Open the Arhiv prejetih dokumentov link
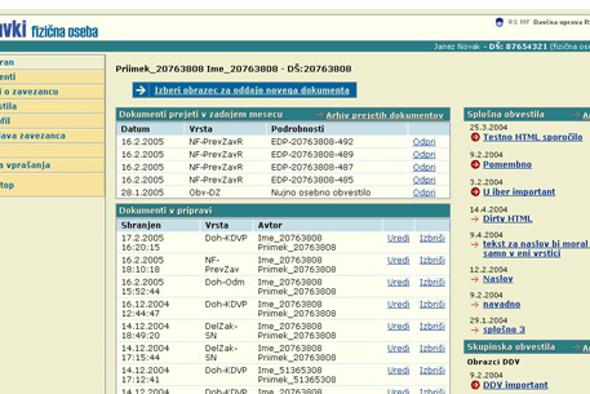Viewport: 590px width, 394px height. click(385, 116)
